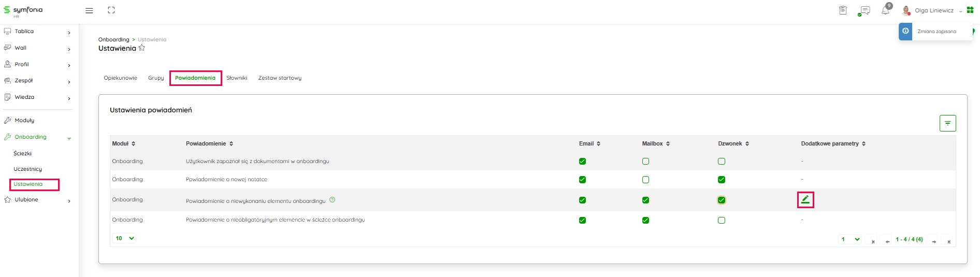Open rows-per-page dropdown showing 10
Image resolution: width=980 pixels, height=277 pixels.
pos(124,238)
